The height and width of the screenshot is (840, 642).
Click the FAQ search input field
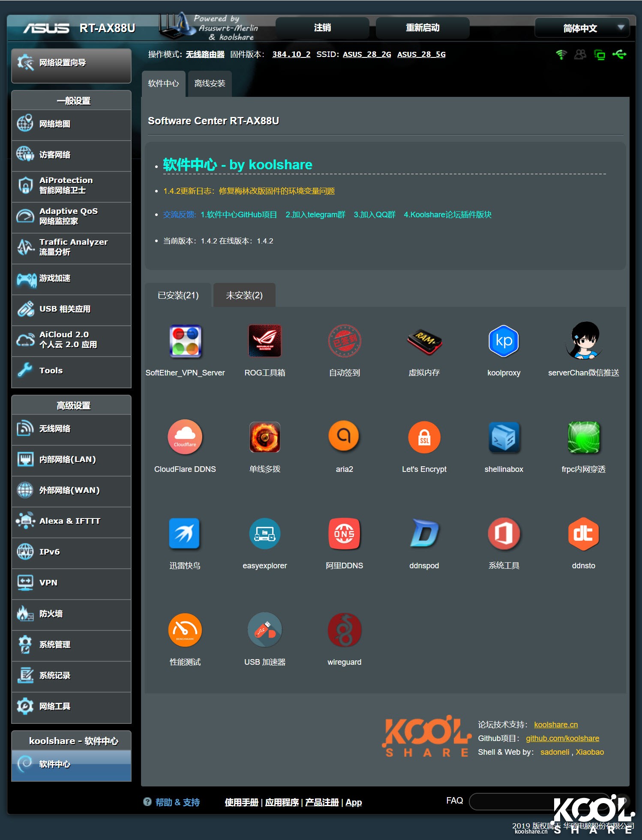540,801
